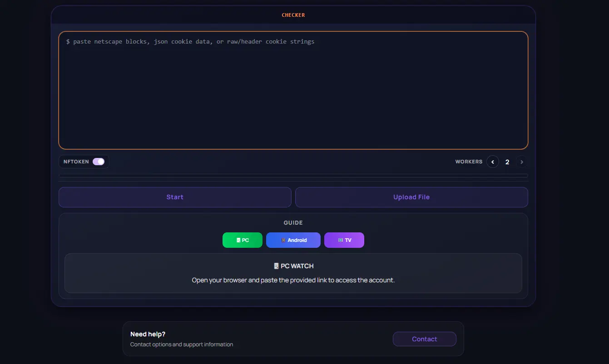The width and height of the screenshot is (609, 364).
Task: Click 'Contact options and support information' text
Action: pos(182,344)
